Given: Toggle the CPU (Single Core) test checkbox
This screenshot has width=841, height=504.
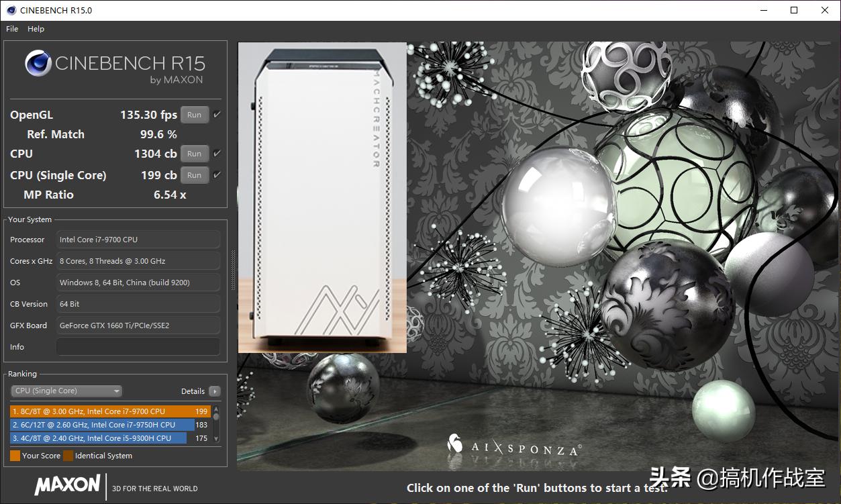Looking at the screenshot, I should click(x=217, y=175).
